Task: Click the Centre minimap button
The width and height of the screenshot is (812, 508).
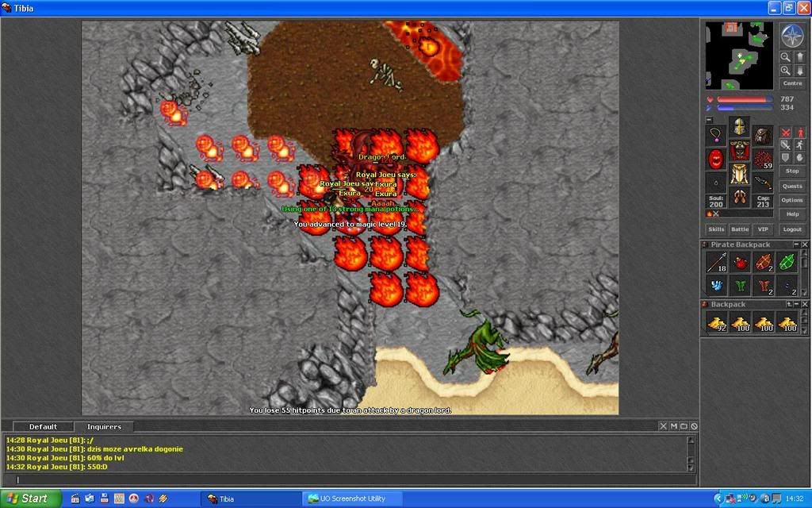Action: pos(792,83)
